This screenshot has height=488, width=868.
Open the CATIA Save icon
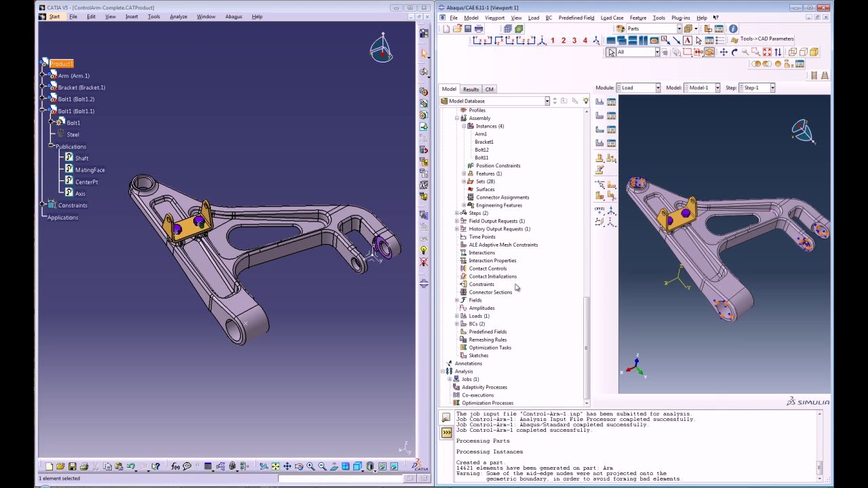[72, 466]
